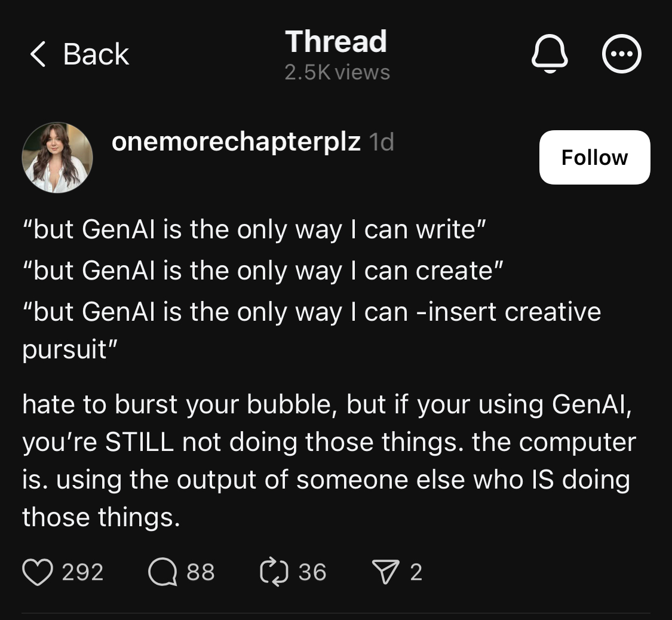Viewport: 672px width, 620px height.
Task: Click the "Thread" header title
Action: [336, 42]
